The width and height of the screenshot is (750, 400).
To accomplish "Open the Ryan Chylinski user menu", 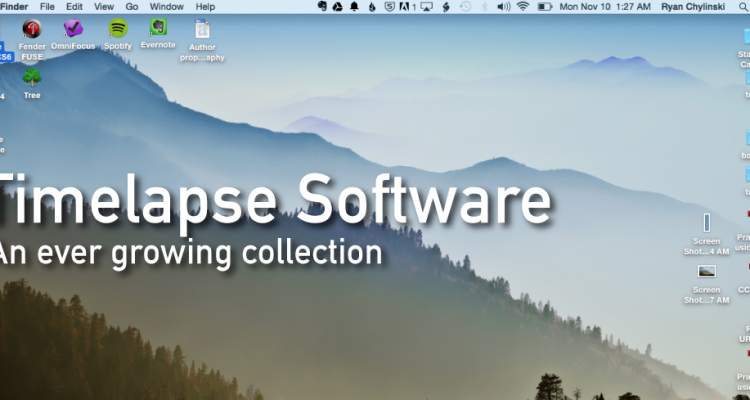I will tap(693, 7).
